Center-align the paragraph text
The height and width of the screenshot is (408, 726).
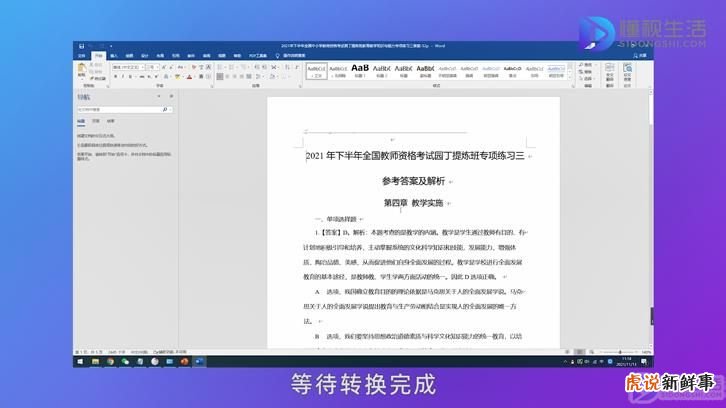coord(227,76)
